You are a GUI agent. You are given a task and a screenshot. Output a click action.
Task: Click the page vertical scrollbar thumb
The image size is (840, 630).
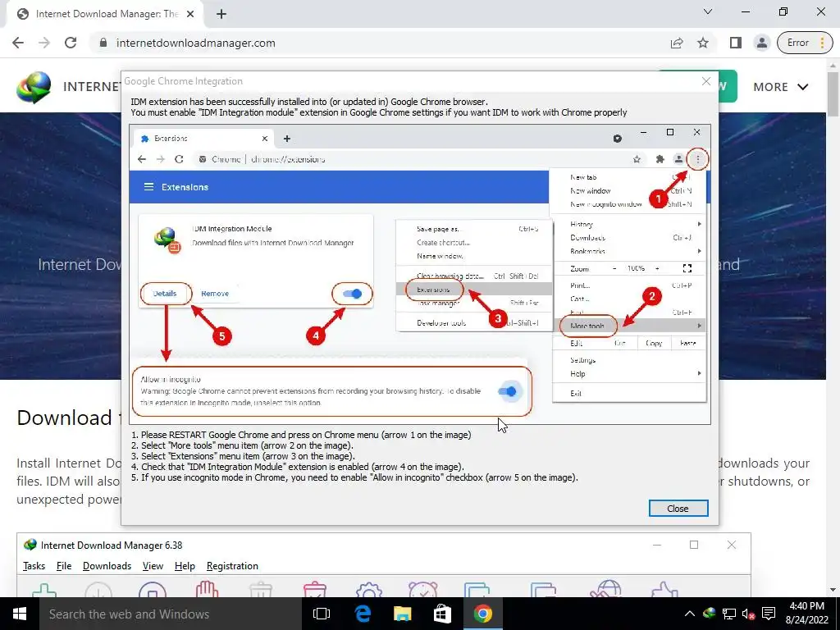(x=833, y=94)
